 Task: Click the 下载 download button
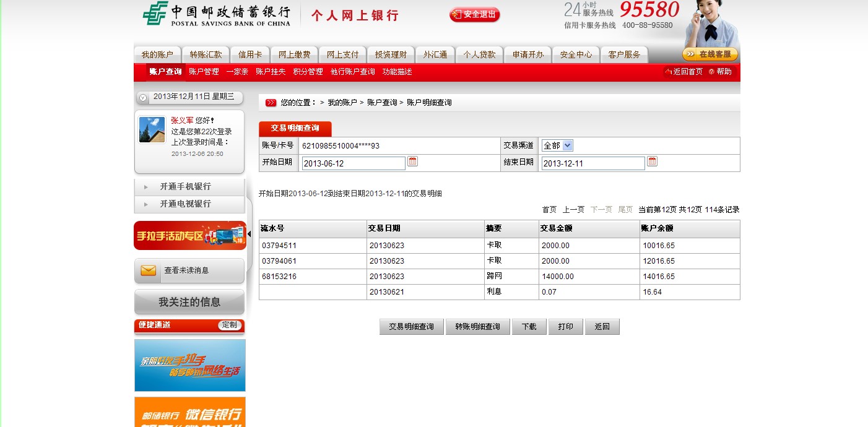(x=529, y=327)
